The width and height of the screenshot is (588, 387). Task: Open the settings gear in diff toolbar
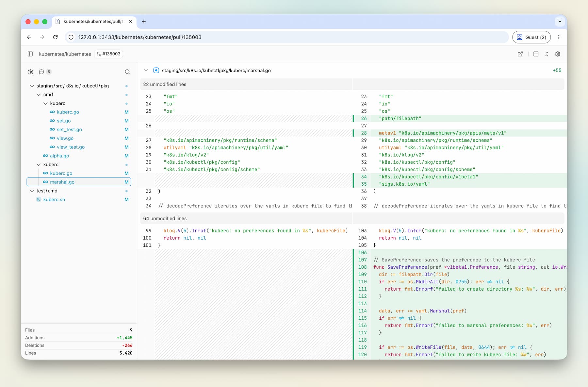coord(558,54)
